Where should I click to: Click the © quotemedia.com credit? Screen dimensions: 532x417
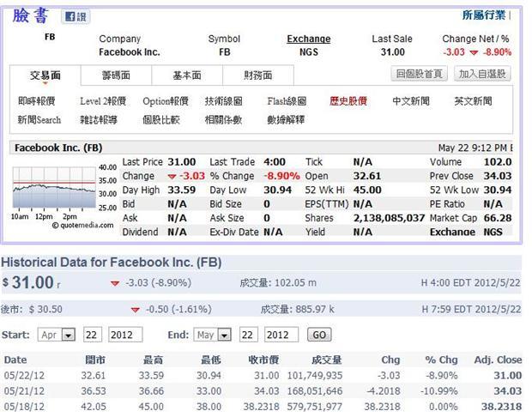[82, 226]
